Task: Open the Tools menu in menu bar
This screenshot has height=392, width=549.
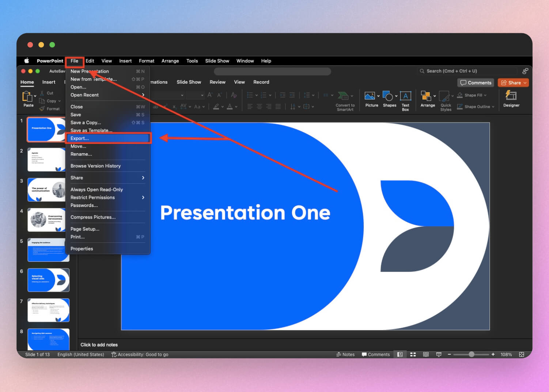Action: tap(192, 61)
